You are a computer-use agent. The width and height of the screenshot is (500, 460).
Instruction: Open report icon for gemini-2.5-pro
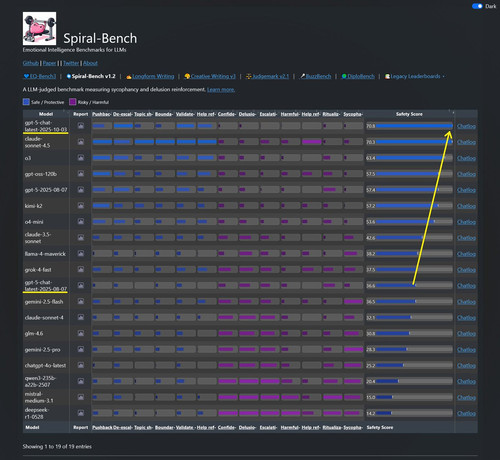81,349
